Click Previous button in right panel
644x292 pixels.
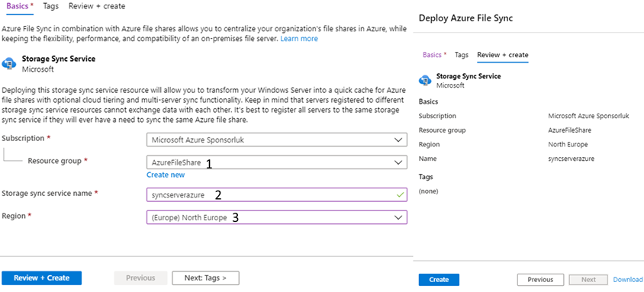[540, 280]
